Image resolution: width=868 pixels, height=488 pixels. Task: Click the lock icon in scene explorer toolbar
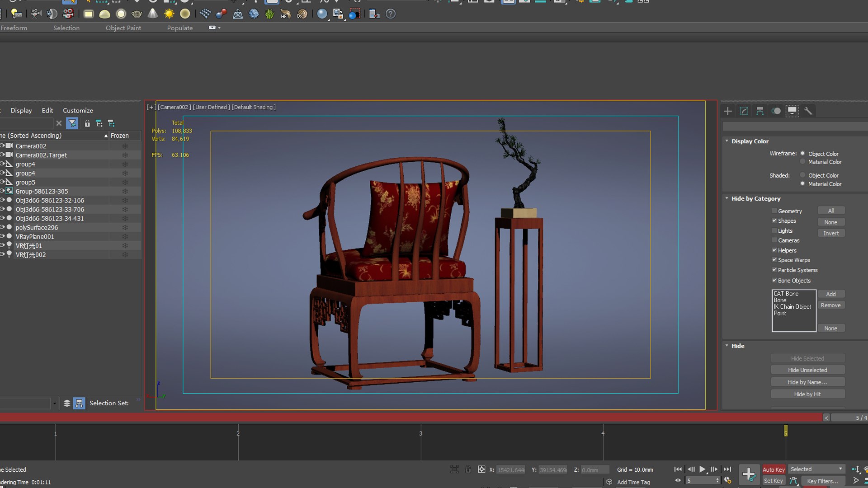pyautogui.click(x=87, y=123)
